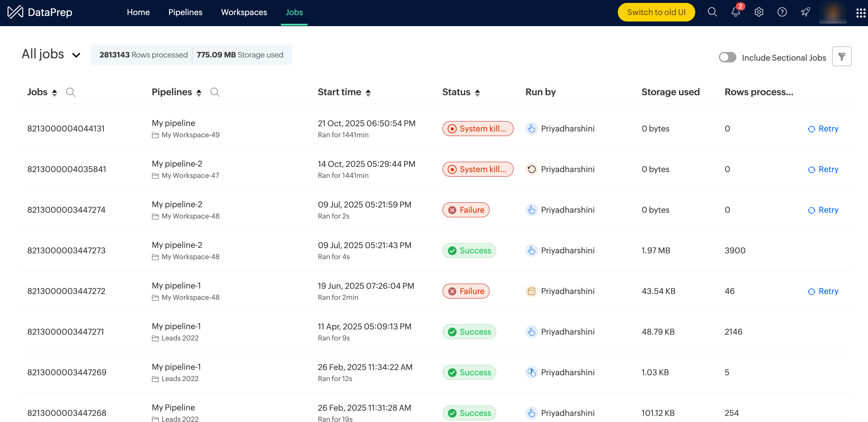This screenshot has height=422, width=868.
Task: Open the notifications bell icon
Action: pos(735,12)
